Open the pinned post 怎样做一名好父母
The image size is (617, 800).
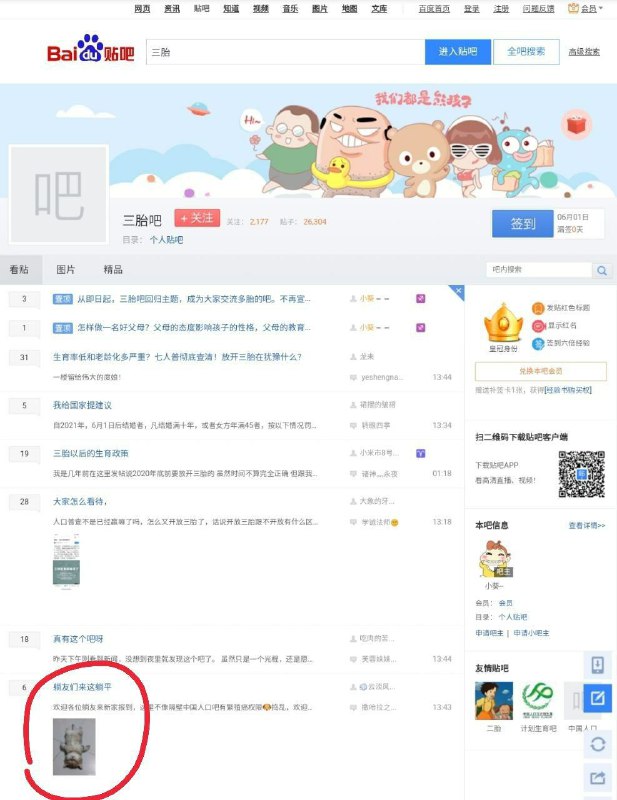pyautogui.click(x=193, y=328)
